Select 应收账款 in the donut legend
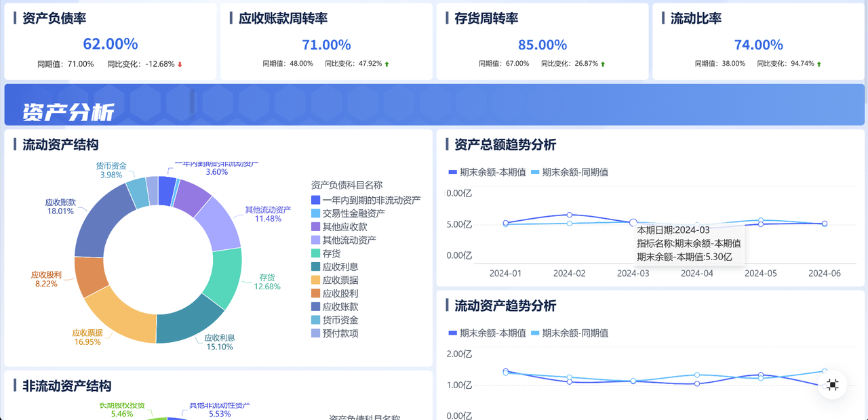Viewport: 868px width, 420px height. [335, 307]
